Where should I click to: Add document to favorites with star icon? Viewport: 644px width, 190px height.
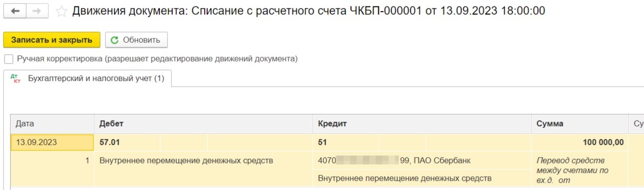point(61,11)
